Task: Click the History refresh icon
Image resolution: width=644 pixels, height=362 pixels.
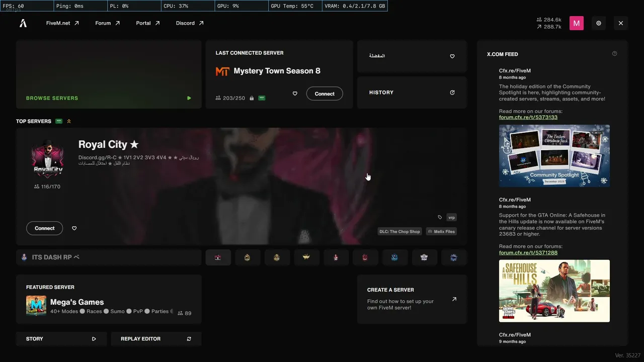Action: (452, 93)
